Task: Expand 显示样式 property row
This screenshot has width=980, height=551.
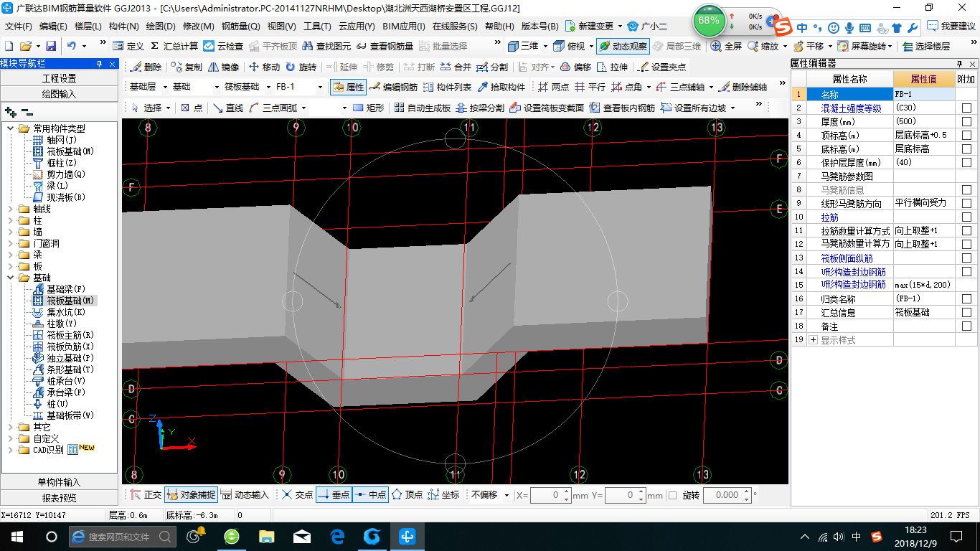Action: 813,340
